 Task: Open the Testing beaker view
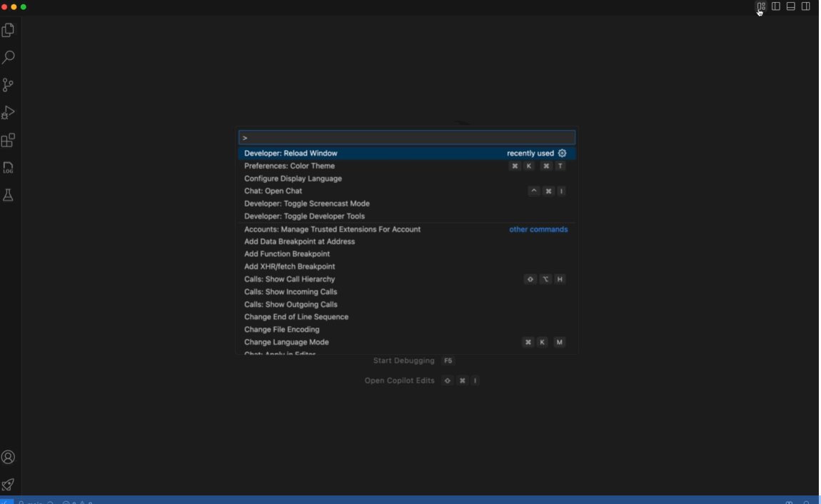pyautogui.click(x=8, y=195)
